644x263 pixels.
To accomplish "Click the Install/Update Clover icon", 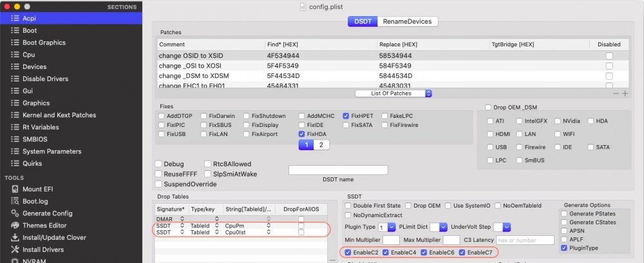I will (14, 237).
